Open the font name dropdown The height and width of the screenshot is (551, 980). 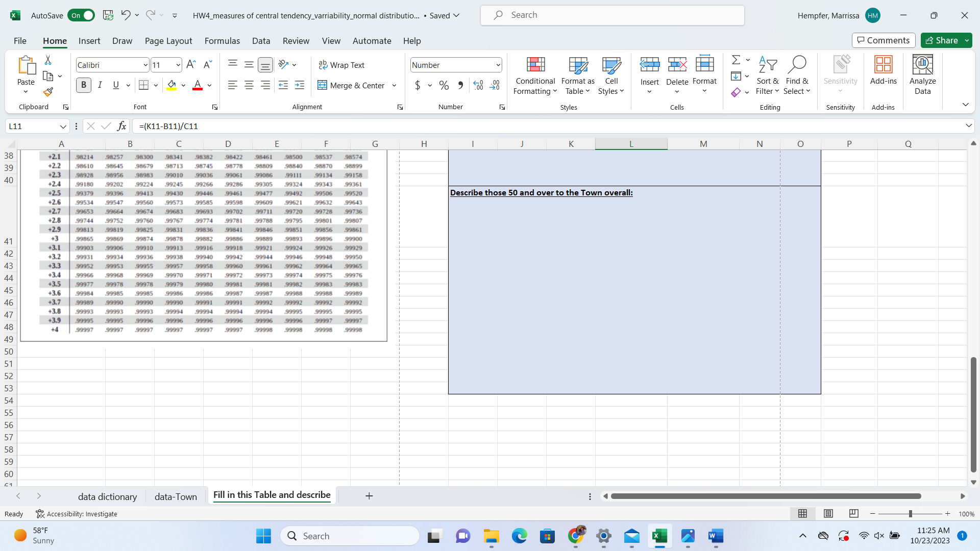click(144, 65)
